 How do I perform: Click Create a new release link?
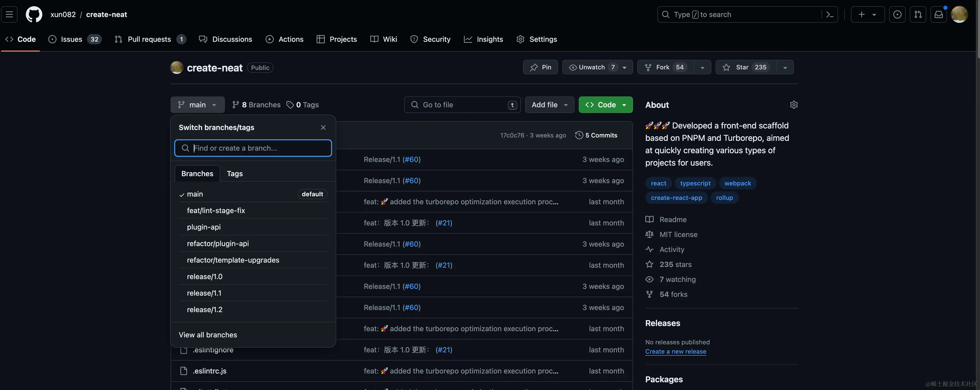(x=675, y=351)
